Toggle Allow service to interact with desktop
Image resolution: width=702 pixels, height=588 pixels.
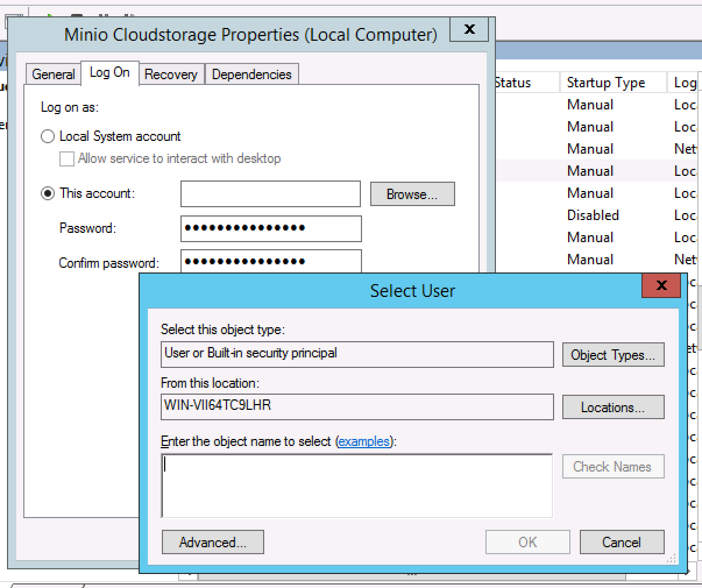pyautogui.click(x=67, y=159)
